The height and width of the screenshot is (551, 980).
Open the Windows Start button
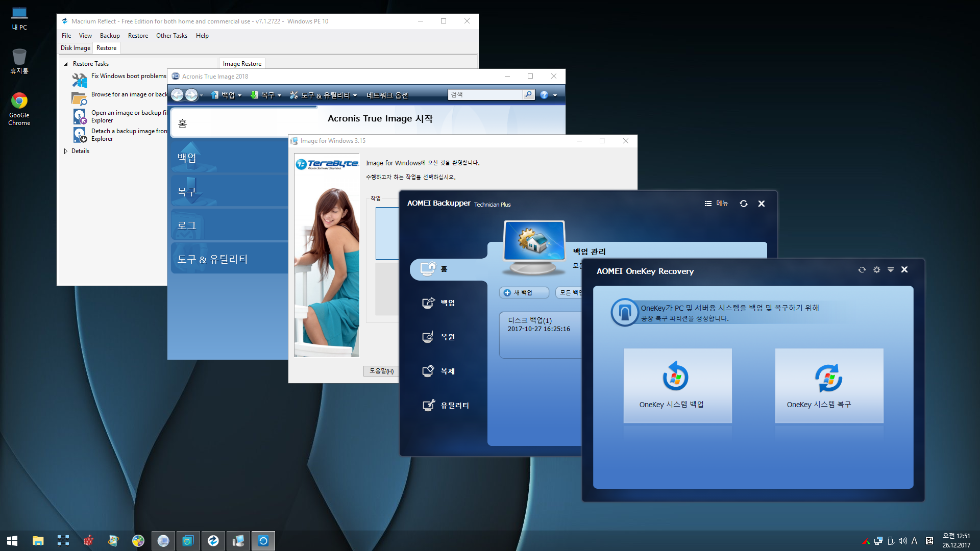click(12, 541)
